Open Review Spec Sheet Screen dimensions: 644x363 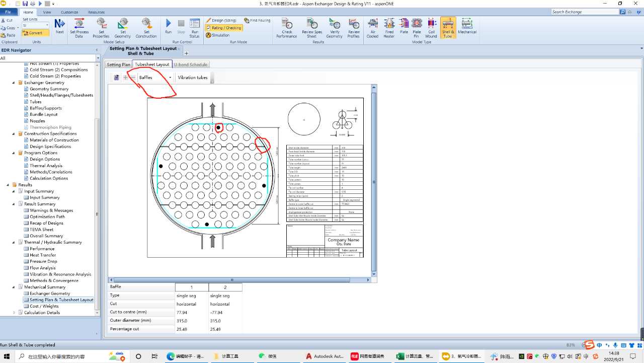(312, 28)
